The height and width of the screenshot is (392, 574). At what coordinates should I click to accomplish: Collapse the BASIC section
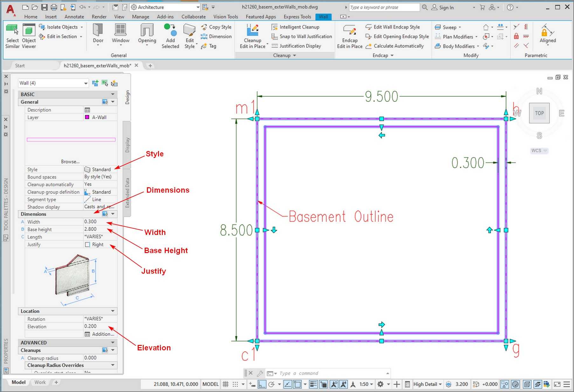(x=113, y=94)
